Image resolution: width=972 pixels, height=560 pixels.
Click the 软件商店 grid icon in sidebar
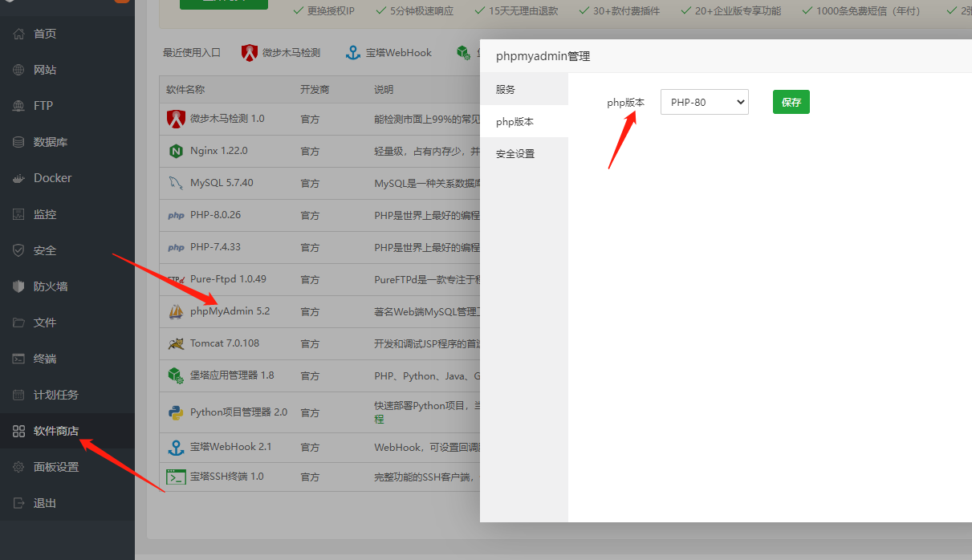click(x=18, y=431)
